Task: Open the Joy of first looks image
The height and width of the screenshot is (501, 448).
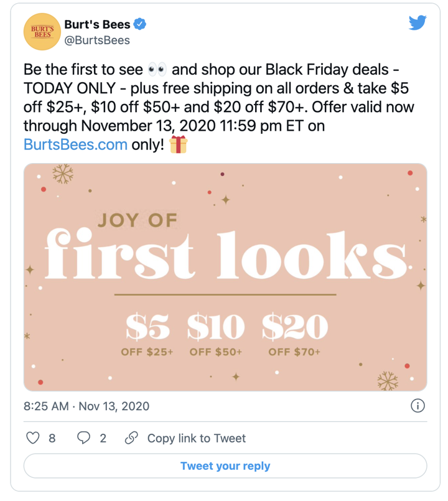Action: (225, 277)
